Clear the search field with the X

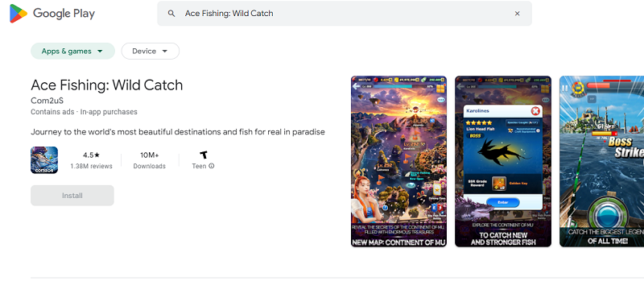[x=517, y=13]
